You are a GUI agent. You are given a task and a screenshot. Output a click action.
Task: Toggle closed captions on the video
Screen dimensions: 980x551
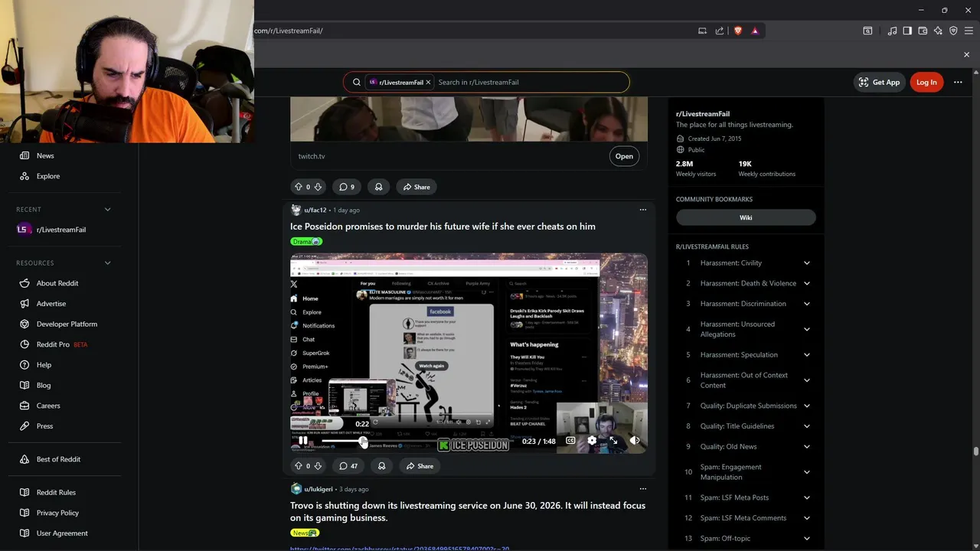(x=570, y=441)
